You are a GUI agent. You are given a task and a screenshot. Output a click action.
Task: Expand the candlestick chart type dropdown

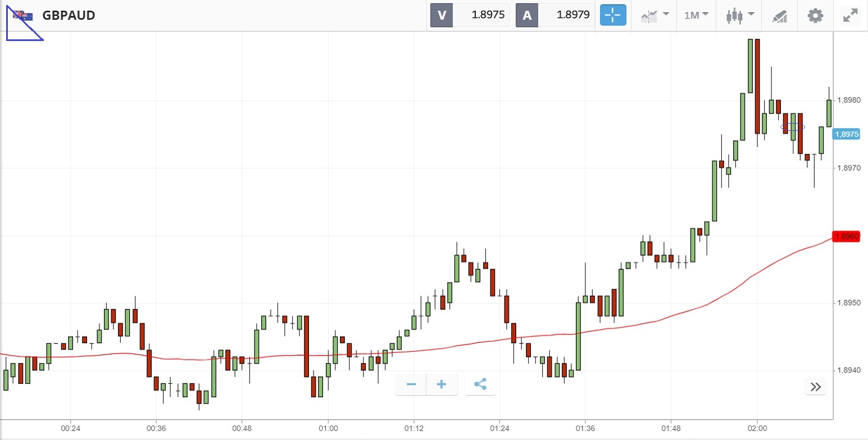click(x=739, y=15)
